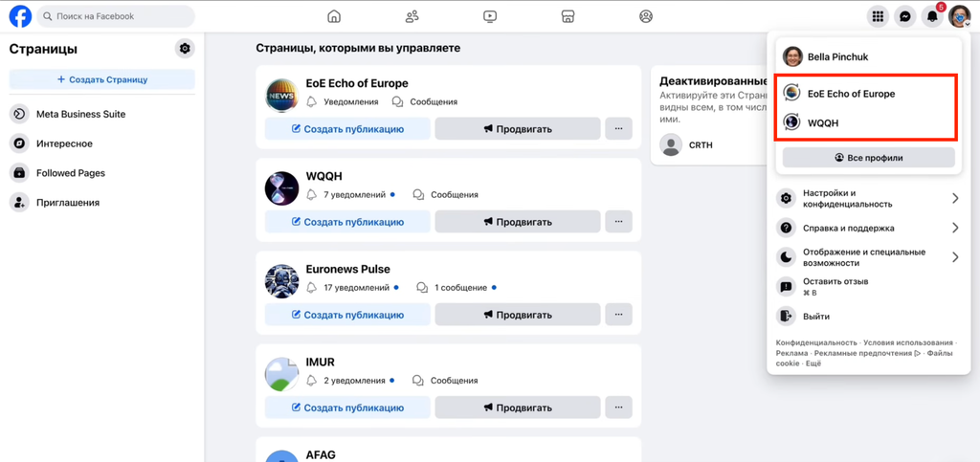
Task: Open Уведомления for EoE Echo of Europe
Action: pos(343,101)
